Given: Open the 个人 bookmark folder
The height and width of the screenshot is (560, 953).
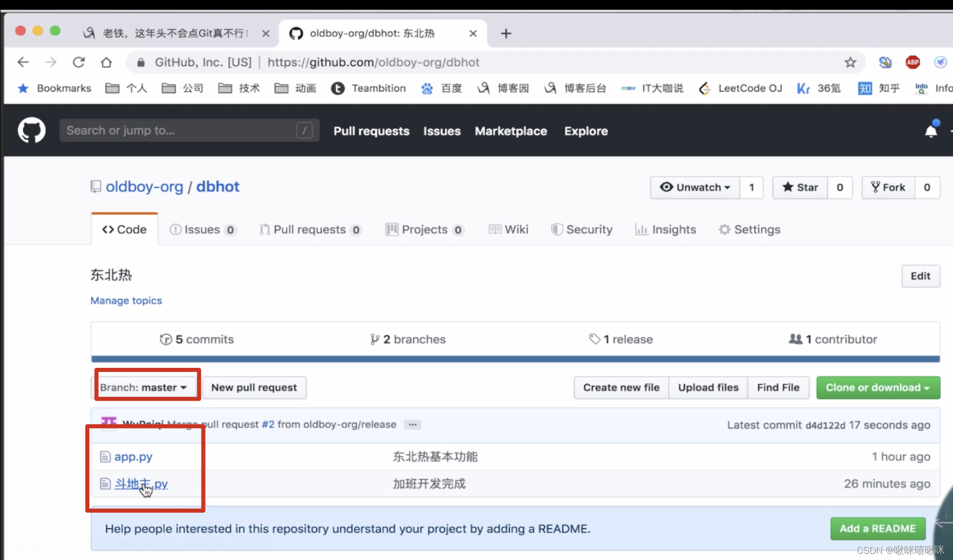Looking at the screenshot, I should (126, 88).
